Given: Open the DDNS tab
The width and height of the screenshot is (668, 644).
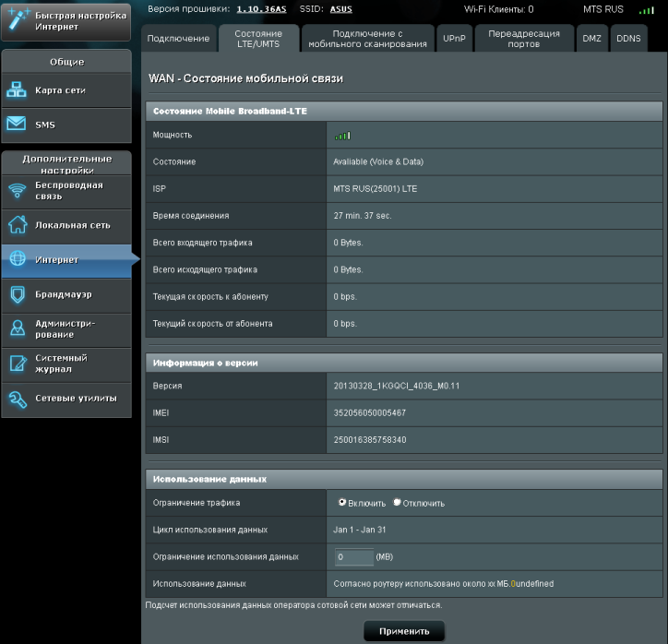Looking at the screenshot, I should pos(628,39).
